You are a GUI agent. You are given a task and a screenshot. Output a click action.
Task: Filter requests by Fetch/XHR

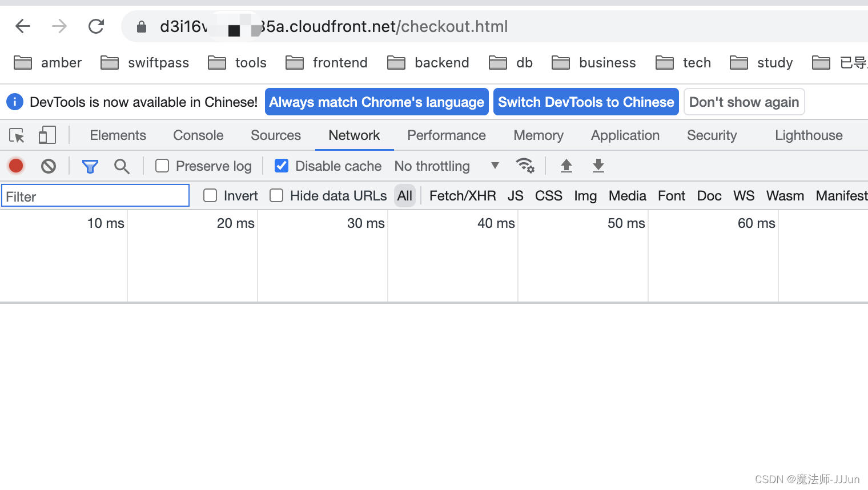(463, 196)
